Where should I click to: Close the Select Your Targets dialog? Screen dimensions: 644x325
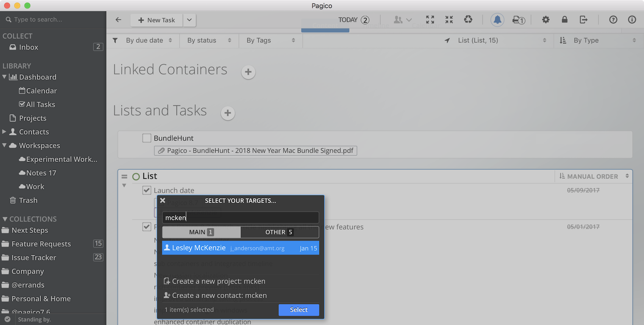163,200
